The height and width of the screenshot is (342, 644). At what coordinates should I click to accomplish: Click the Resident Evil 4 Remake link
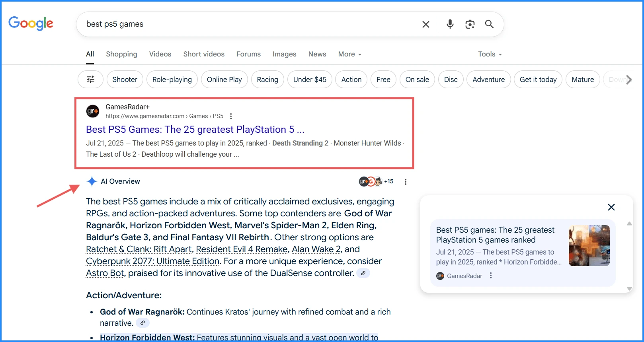242,249
